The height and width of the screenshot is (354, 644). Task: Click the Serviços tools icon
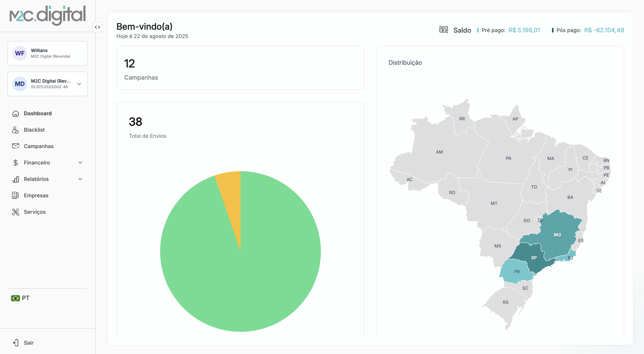(x=15, y=212)
